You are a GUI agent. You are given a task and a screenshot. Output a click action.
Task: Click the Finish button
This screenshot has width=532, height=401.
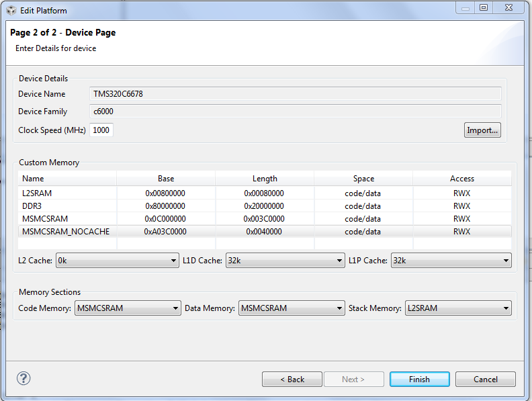(x=420, y=380)
